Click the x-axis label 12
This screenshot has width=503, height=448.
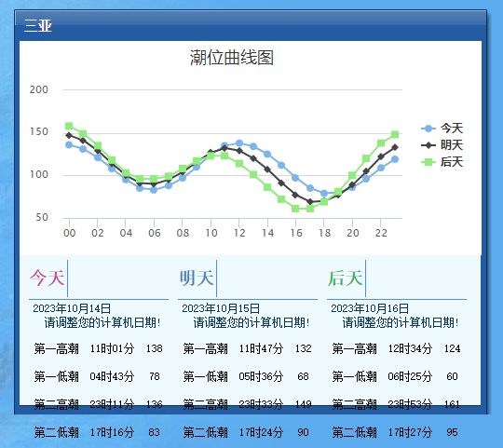coord(239,233)
